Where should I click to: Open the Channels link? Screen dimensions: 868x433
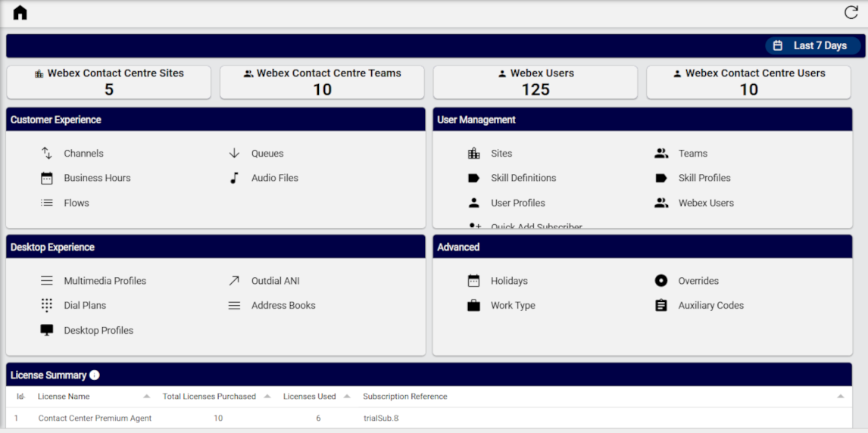tap(83, 153)
